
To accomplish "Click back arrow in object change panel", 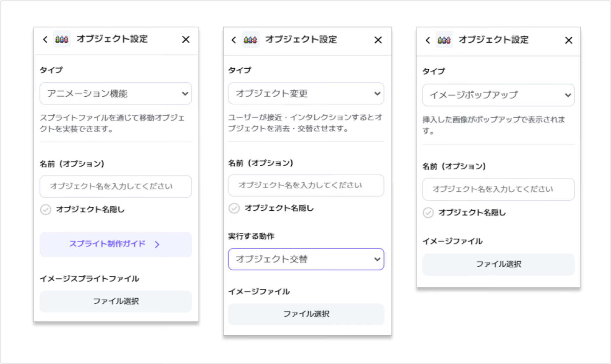I will [234, 40].
